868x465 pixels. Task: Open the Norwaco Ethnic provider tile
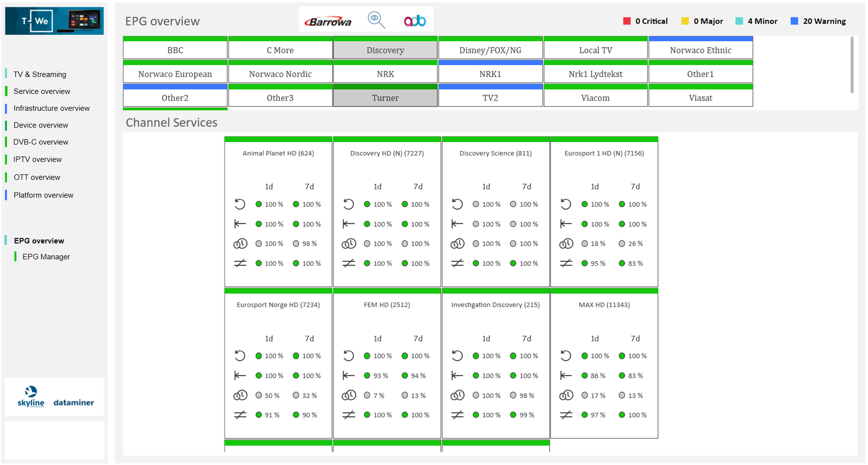click(700, 48)
